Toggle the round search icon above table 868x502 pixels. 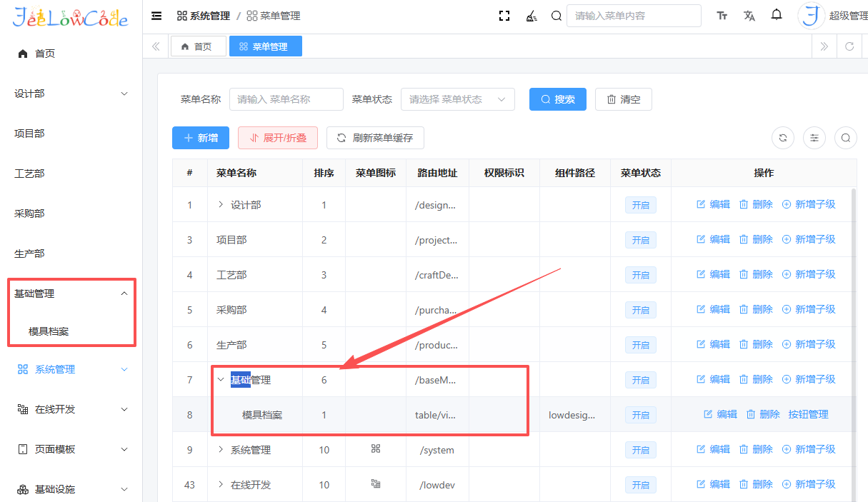point(845,138)
